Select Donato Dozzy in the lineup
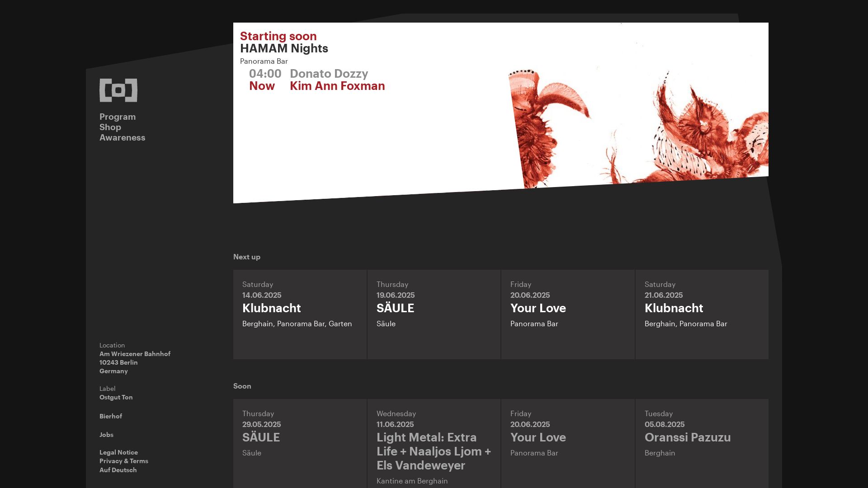868x488 pixels. [329, 74]
